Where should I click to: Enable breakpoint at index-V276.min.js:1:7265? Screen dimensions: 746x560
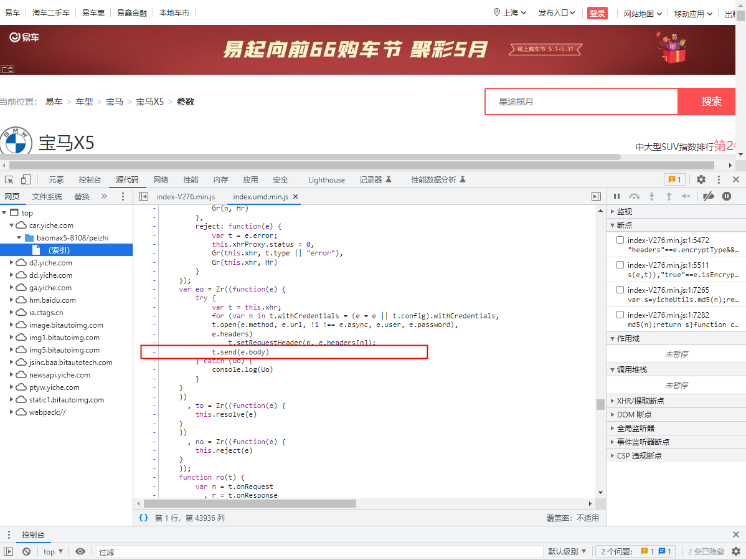click(x=620, y=290)
